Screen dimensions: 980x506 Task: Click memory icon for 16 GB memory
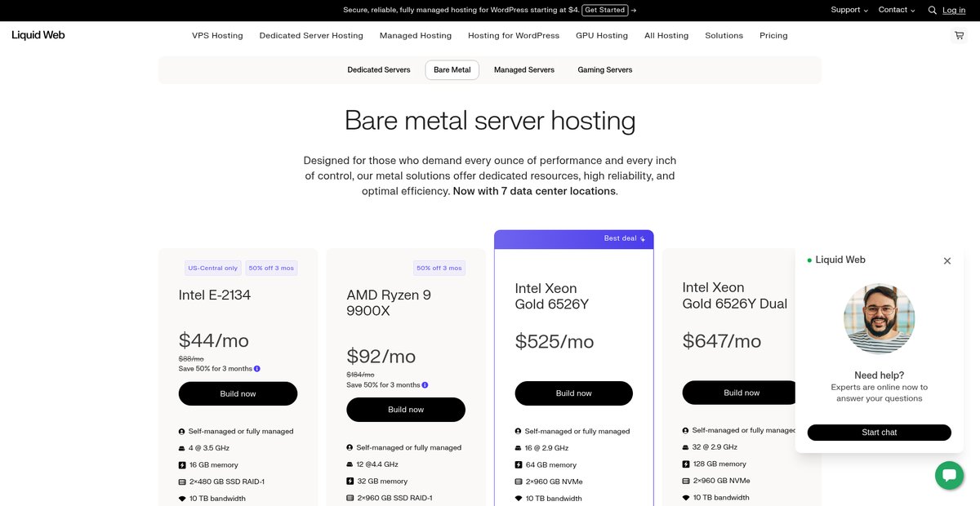coord(182,465)
